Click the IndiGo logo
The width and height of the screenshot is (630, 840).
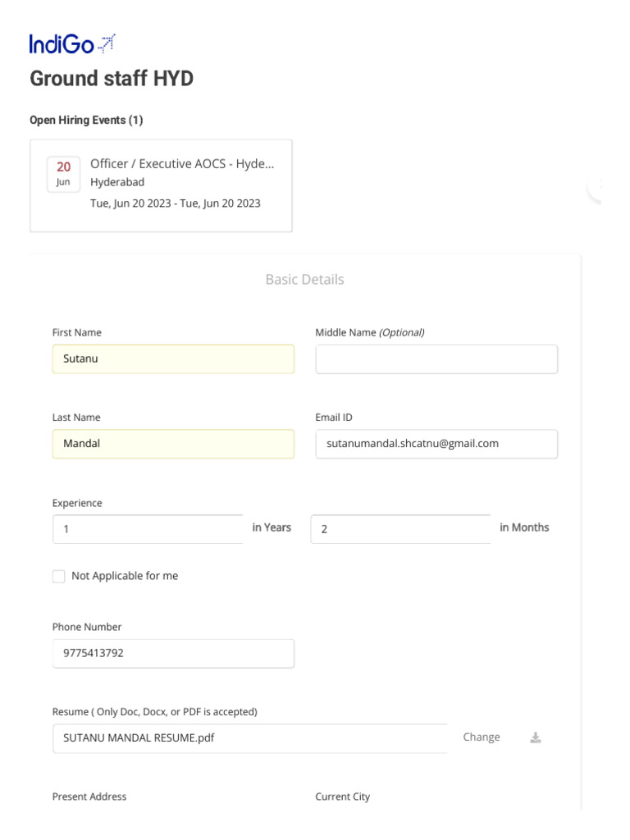(x=72, y=44)
